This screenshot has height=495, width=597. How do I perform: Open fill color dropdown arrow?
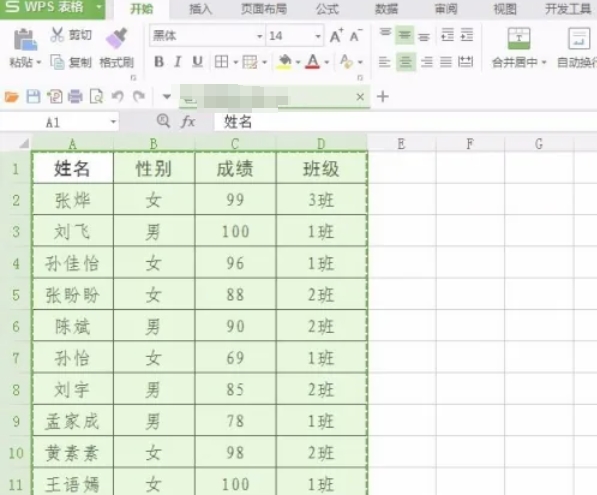tap(298, 62)
